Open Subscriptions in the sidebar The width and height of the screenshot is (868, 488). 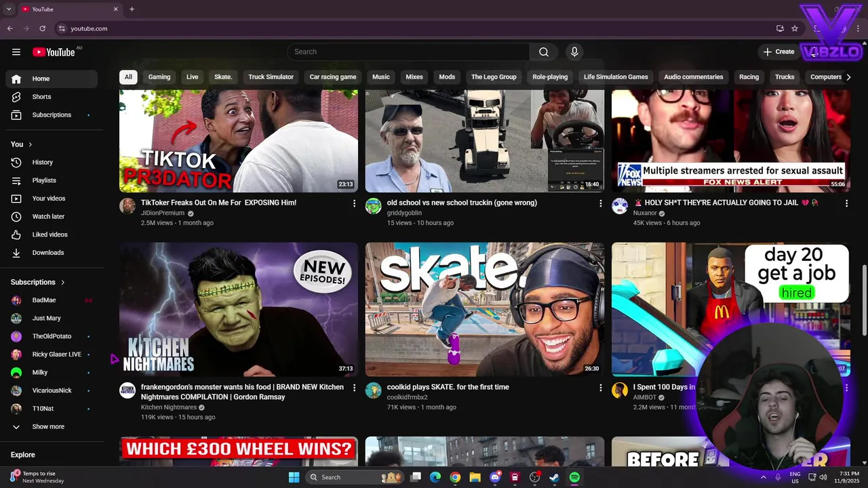click(x=52, y=115)
